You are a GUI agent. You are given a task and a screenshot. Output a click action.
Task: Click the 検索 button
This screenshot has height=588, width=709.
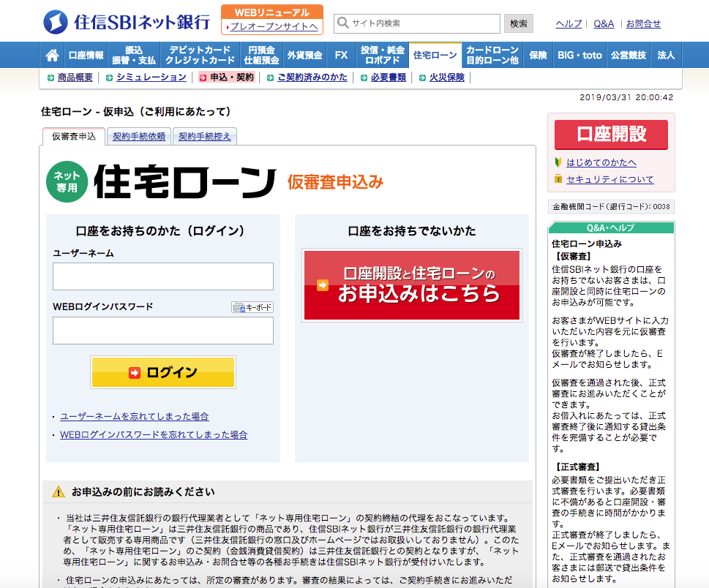pyautogui.click(x=519, y=23)
